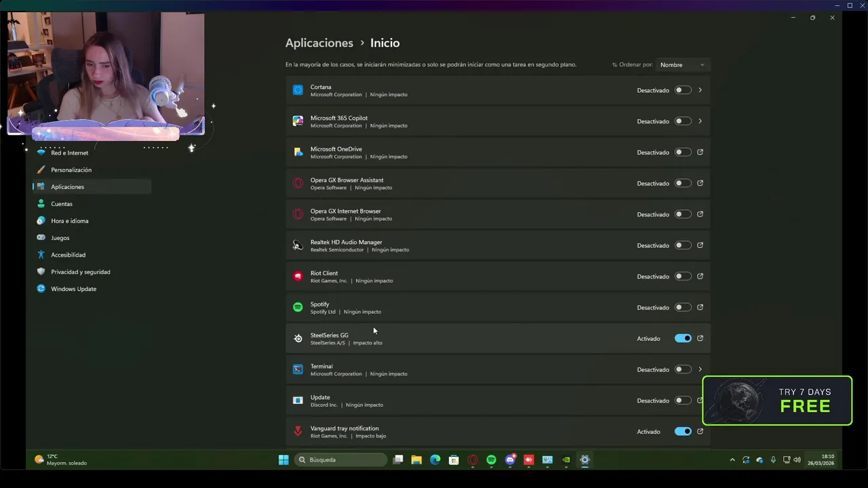Switch on Riot Client startup toggle
This screenshot has width=868, height=488.
(683, 277)
